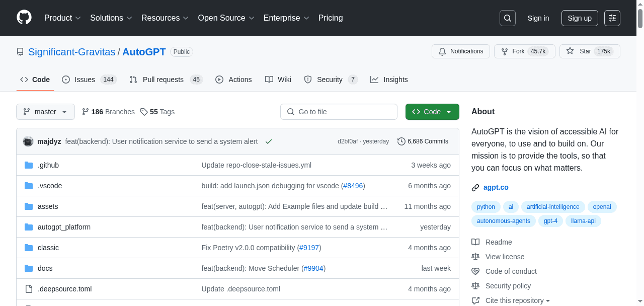The image size is (644, 306).
Task: Click the link icon beside agpt.co
Action: coord(475,188)
